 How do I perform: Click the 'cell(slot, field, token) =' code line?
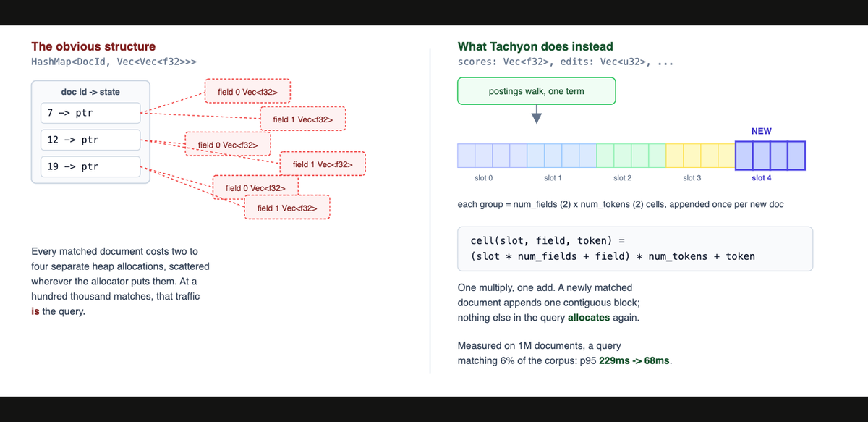pyautogui.click(x=548, y=240)
